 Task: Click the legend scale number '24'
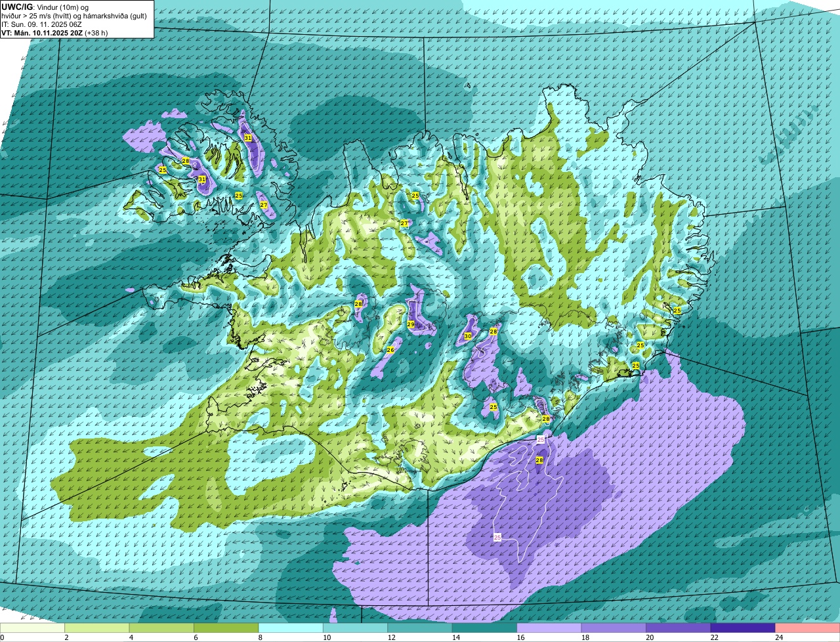click(x=778, y=637)
